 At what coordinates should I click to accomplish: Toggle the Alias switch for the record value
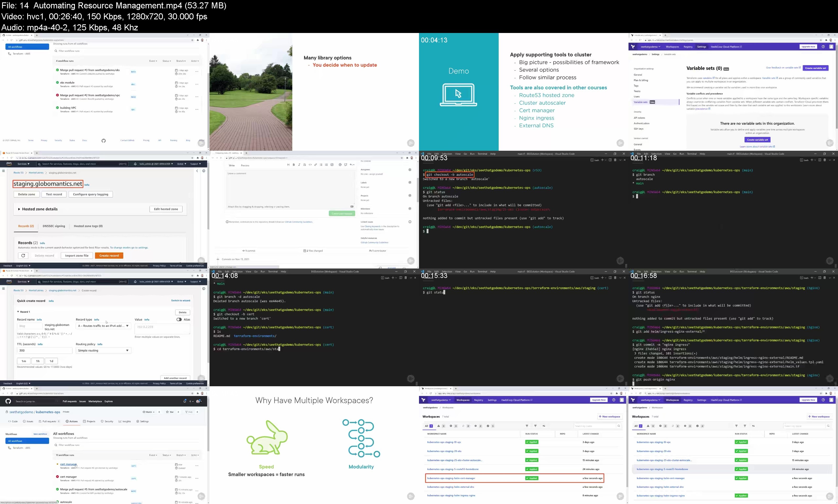179,320
